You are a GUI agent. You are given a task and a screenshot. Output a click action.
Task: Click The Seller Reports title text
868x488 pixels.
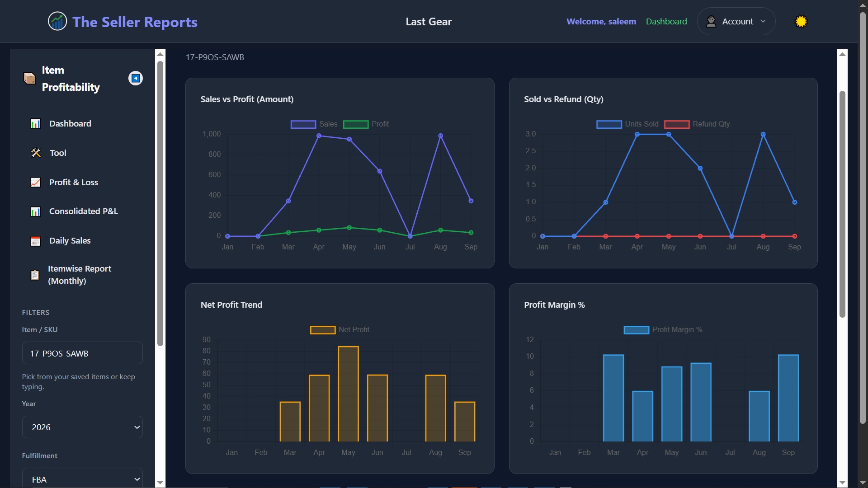[135, 22]
